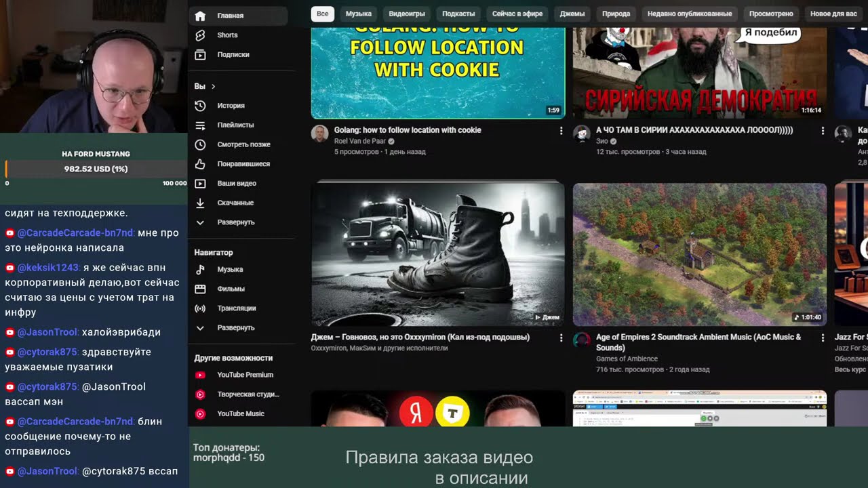
Task: Select the Подкасты filter chip
Action: [x=458, y=14]
